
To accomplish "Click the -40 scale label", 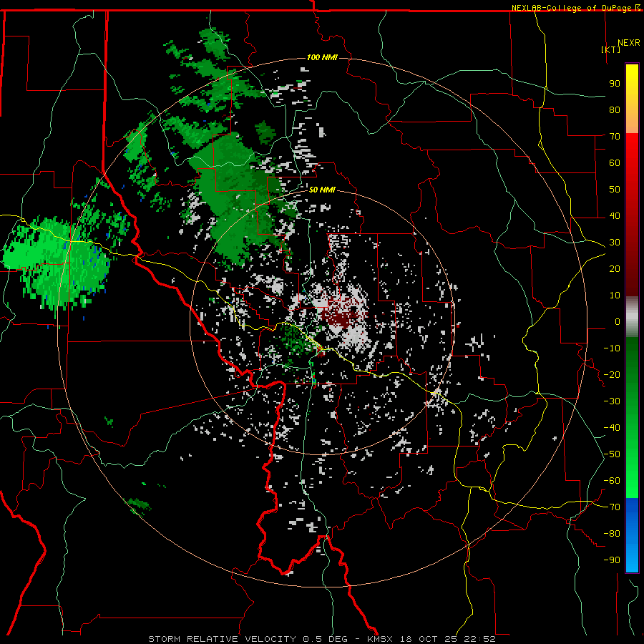I will click(x=612, y=428).
